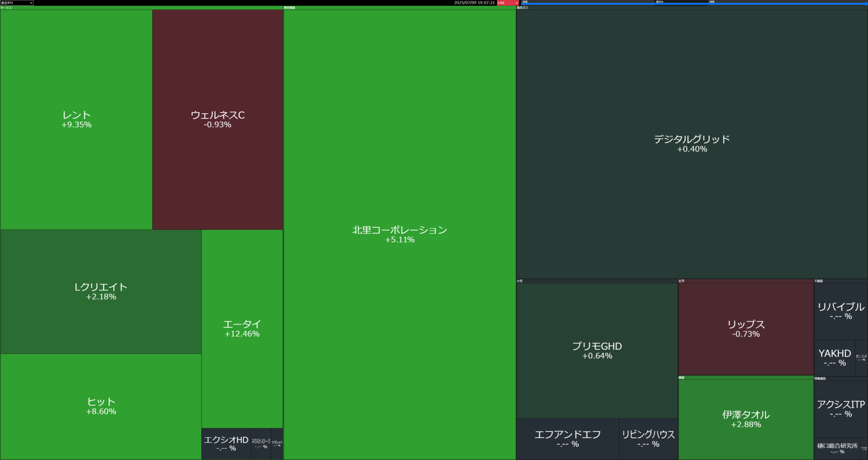Click the 樋口総合研究所 tile
The image size is (868, 460).
(x=837, y=448)
